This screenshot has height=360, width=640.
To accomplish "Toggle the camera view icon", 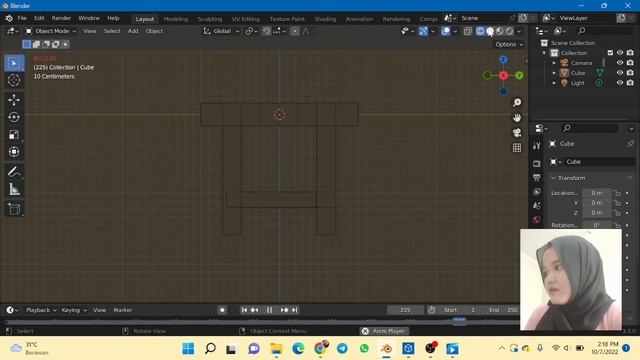I will [x=517, y=133].
